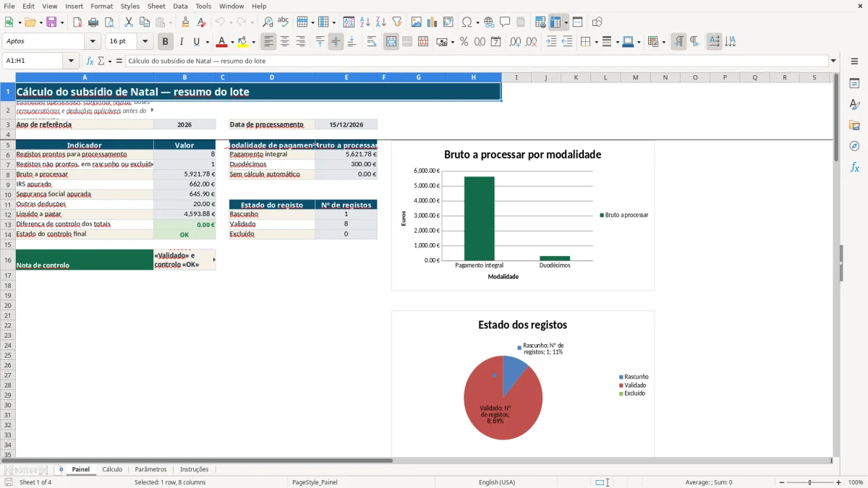The width and height of the screenshot is (868, 488).
Task: Toggle Align Left
Action: [268, 42]
